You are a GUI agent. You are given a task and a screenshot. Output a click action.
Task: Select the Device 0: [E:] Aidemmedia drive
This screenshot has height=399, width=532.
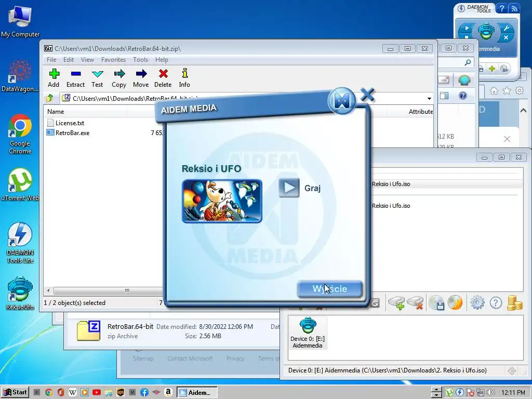(x=308, y=333)
